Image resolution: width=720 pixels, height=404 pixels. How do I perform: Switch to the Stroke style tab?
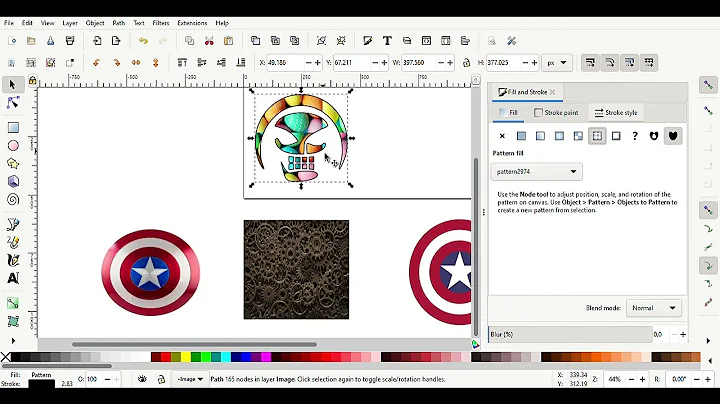[616, 112]
